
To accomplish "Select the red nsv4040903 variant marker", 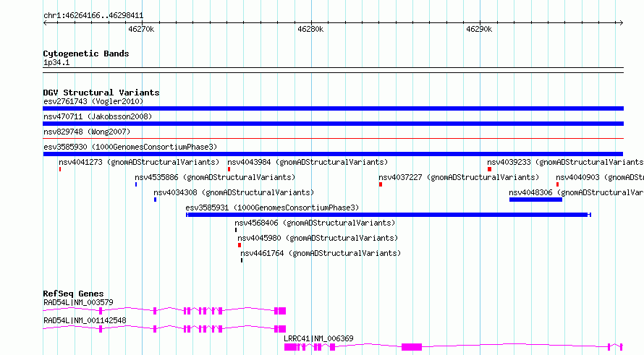I will point(557,184).
